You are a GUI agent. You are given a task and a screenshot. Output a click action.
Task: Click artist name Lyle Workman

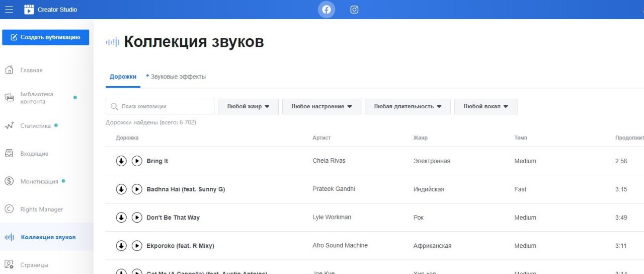click(332, 217)
